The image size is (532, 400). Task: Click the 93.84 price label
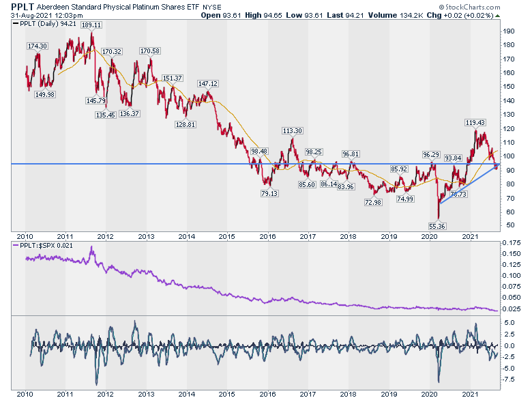(x=454, y=158)
